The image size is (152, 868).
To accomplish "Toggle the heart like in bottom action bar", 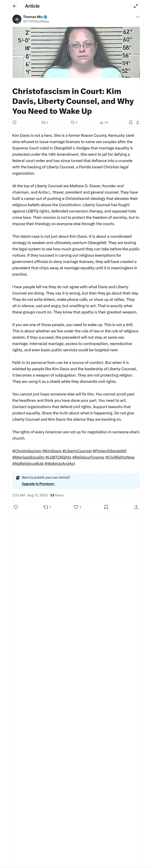I will point(76,507).
